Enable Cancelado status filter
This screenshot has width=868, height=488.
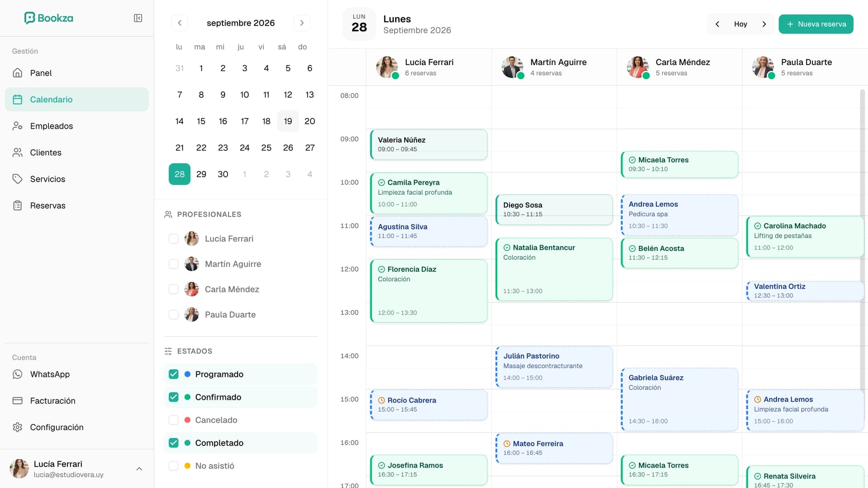click(174, 420)
